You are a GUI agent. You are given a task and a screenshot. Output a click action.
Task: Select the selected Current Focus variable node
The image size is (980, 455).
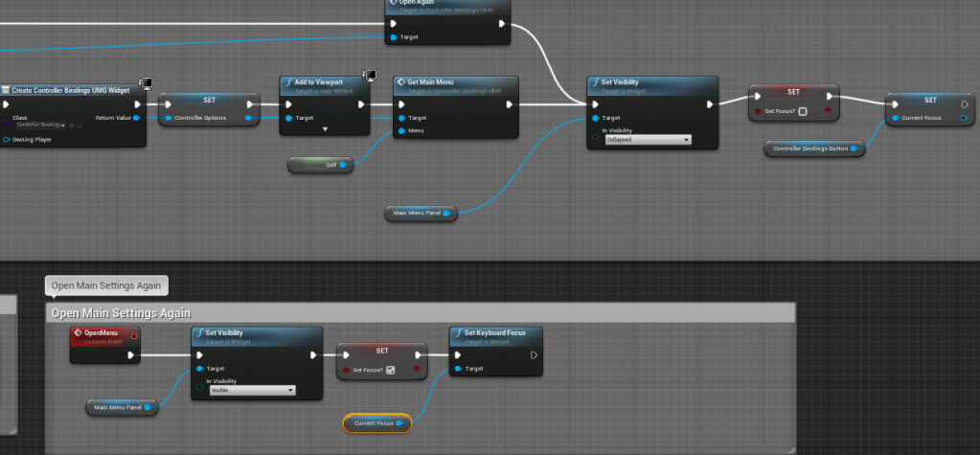click(372, 422)
